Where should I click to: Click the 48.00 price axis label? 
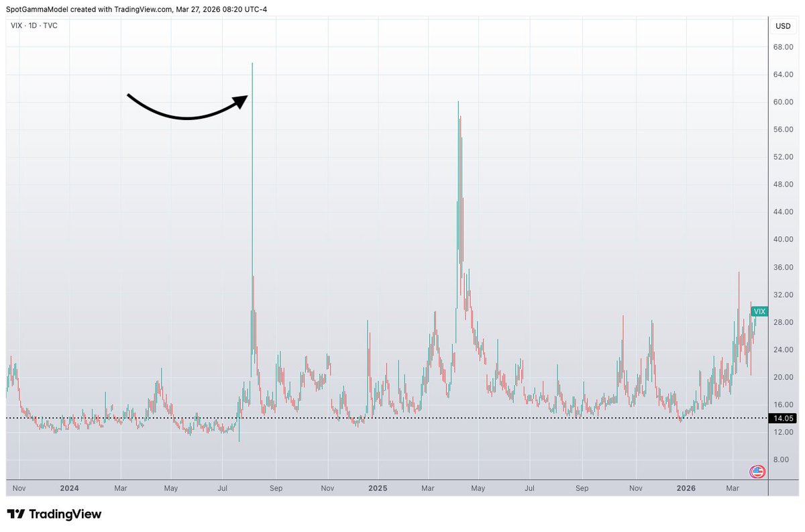point(784,184)
